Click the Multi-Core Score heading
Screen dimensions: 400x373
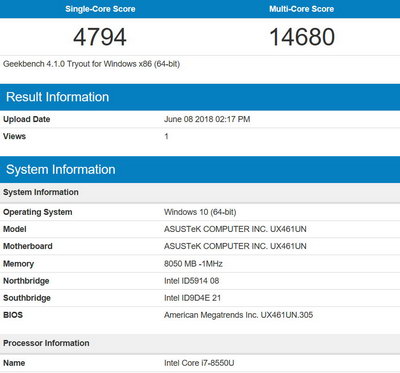[x=302, y=9]
